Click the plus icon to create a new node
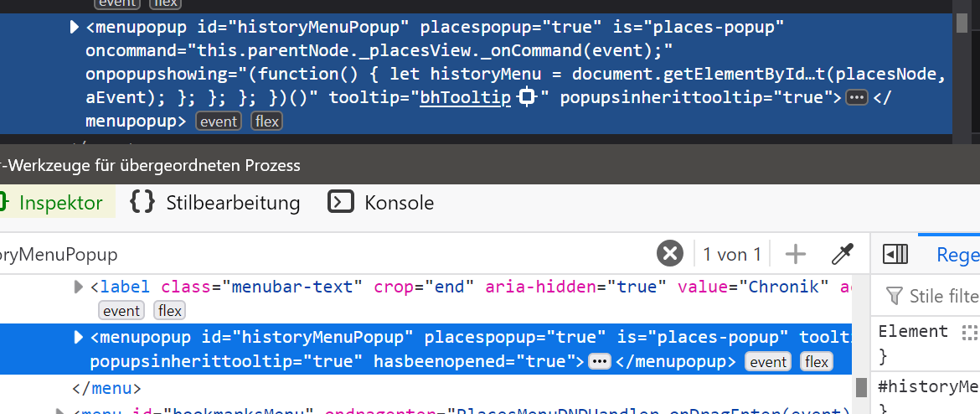This screenshot has height=414, width=980. (795, 253)
